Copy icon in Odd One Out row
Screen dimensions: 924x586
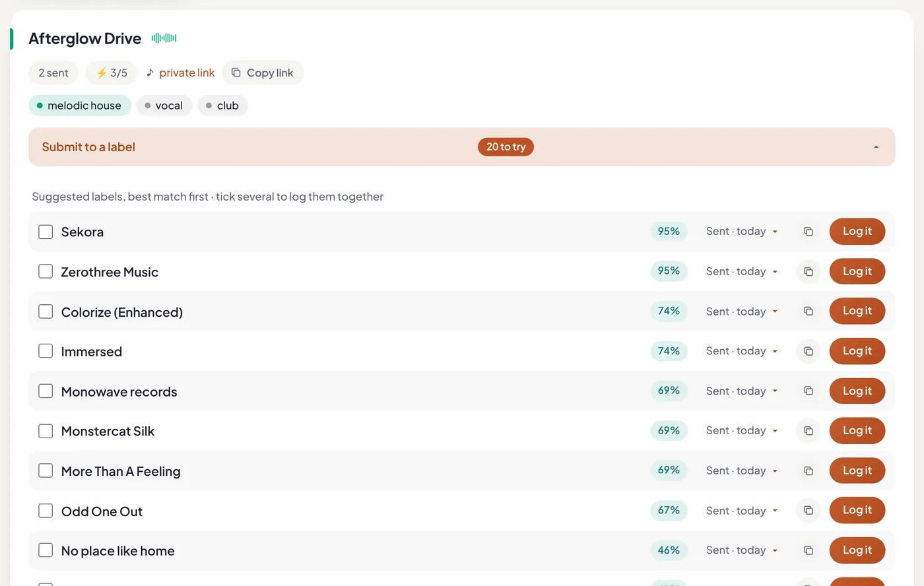pos(808,510)
